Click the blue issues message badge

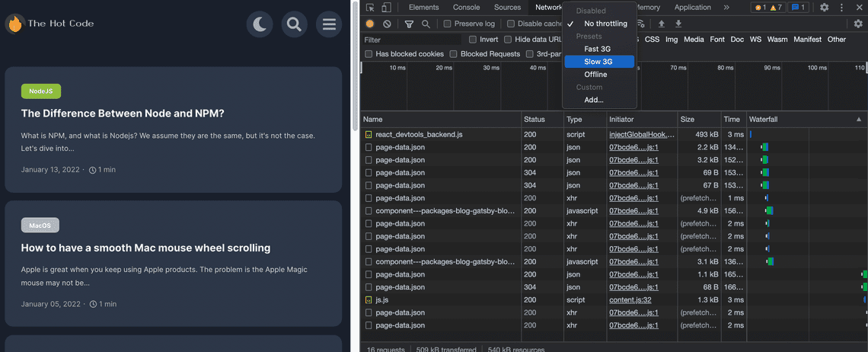[798, 7]
